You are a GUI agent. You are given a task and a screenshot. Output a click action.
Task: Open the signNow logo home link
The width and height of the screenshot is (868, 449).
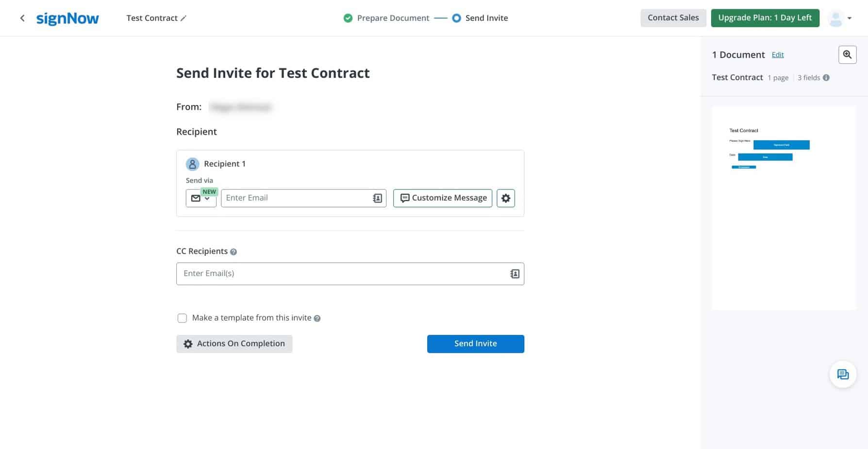point(67,18)
